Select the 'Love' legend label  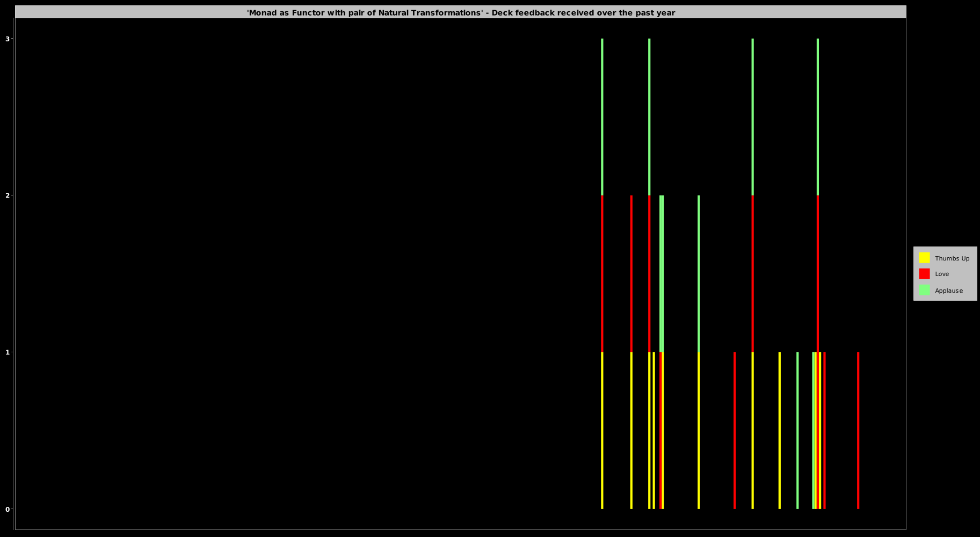pyautogui.click(x=942, y=274)
